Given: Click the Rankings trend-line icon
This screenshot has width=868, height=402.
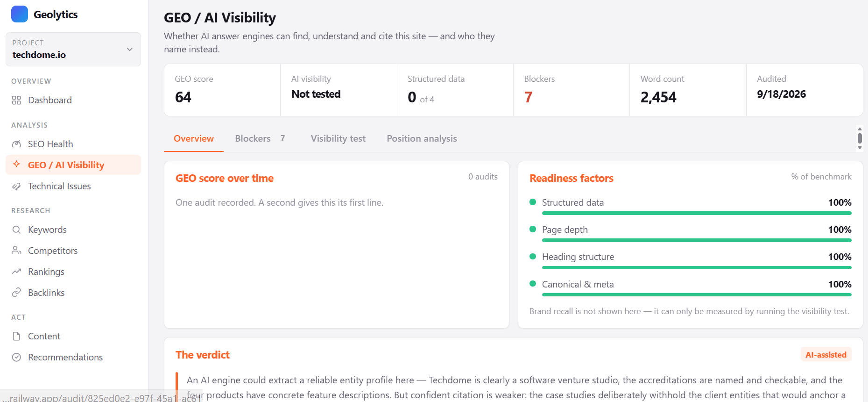Looking at the screenshot, I should coord(16,272).
